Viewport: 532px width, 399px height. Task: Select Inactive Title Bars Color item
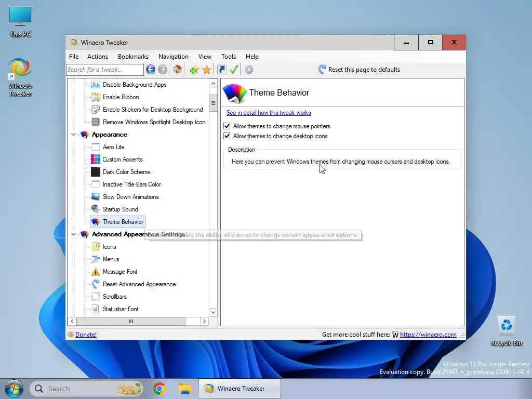[x=131, y=184]
